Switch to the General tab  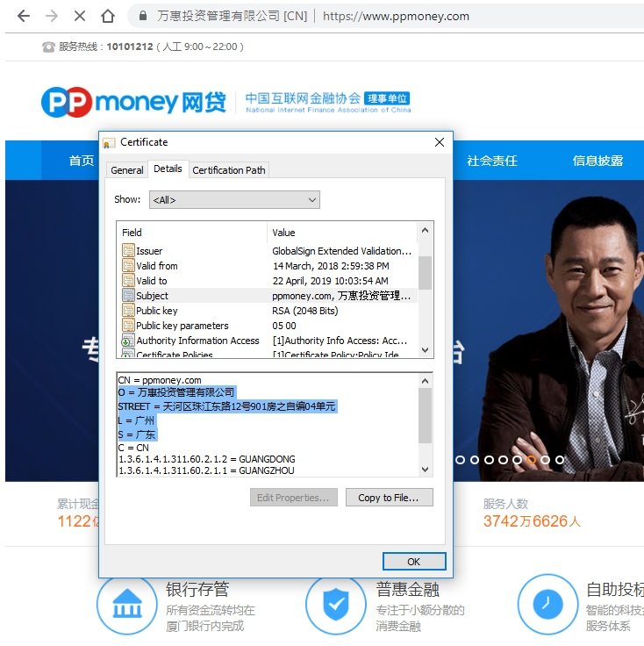click(127, 170)
